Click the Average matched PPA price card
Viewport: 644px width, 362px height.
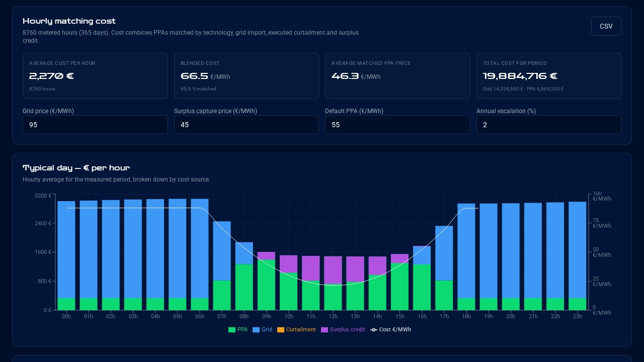[397, 76]
